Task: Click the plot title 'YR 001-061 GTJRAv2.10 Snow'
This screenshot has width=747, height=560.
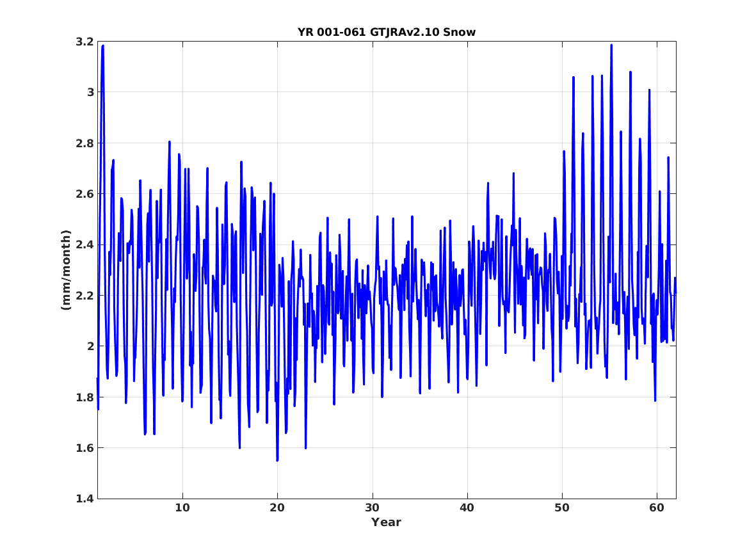Action: [387, 32]
